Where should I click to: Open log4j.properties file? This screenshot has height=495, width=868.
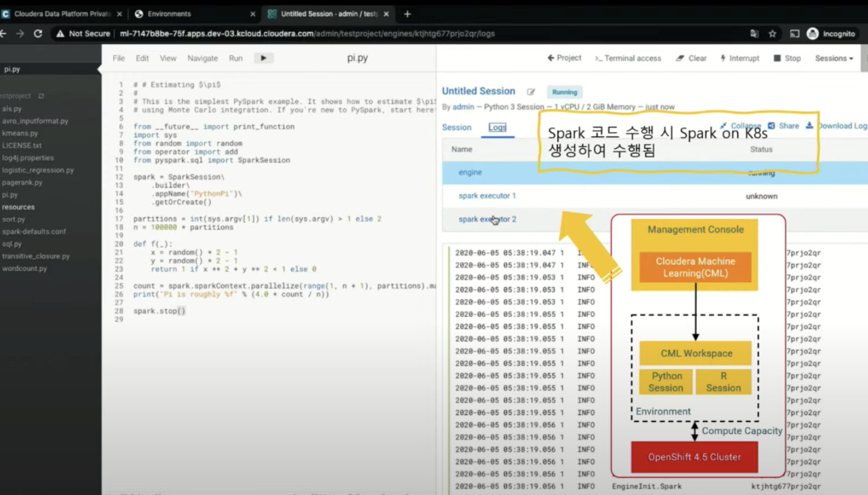coord(28,158)
